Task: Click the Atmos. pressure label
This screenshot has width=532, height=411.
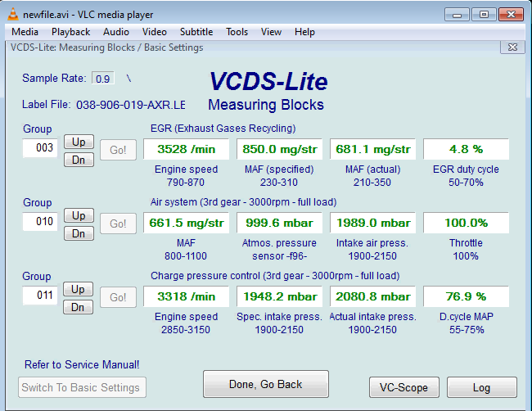Action: pyautogui.click(x=279, y=242)
